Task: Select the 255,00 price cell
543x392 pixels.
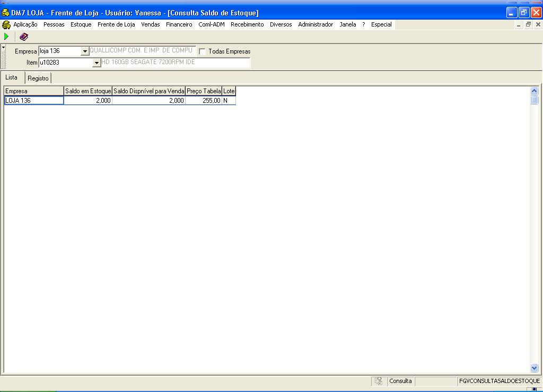Action: pos(204,100)
